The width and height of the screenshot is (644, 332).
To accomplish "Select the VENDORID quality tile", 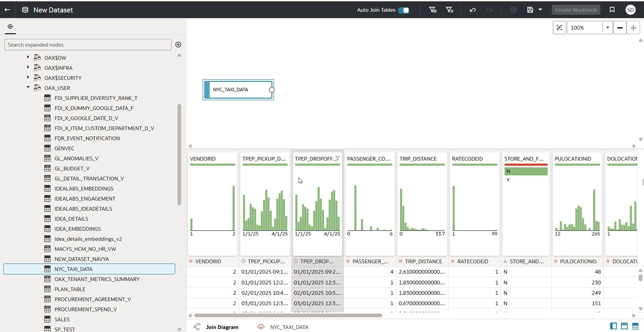I will tap(213, 204).
